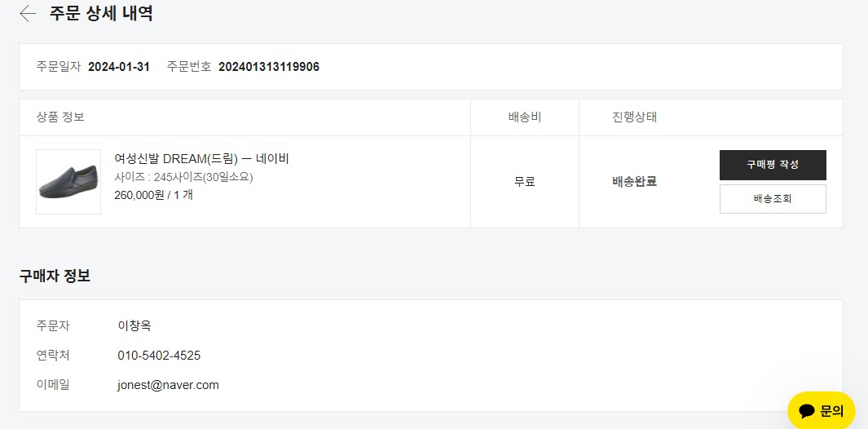
Task: Open the yellow 문의 chat button
Action: click(x=822, y=411)
